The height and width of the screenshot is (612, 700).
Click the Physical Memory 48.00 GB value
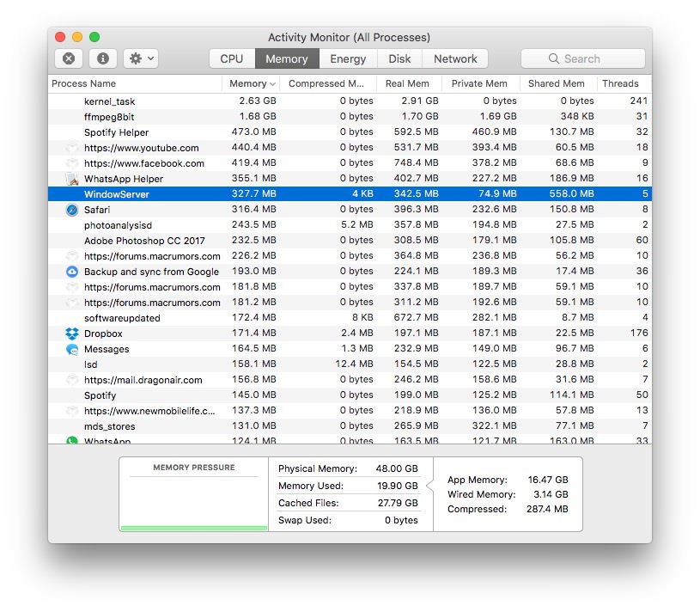pos(397,468)
